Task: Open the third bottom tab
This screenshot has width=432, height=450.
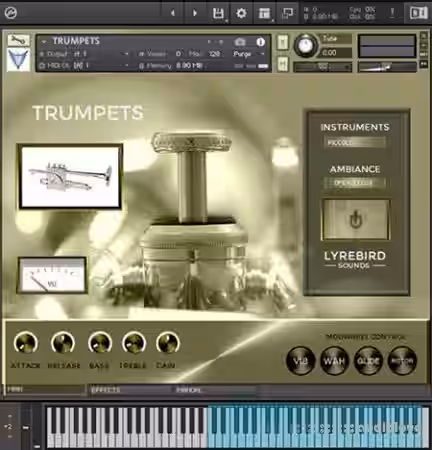Action: point(215,390)
